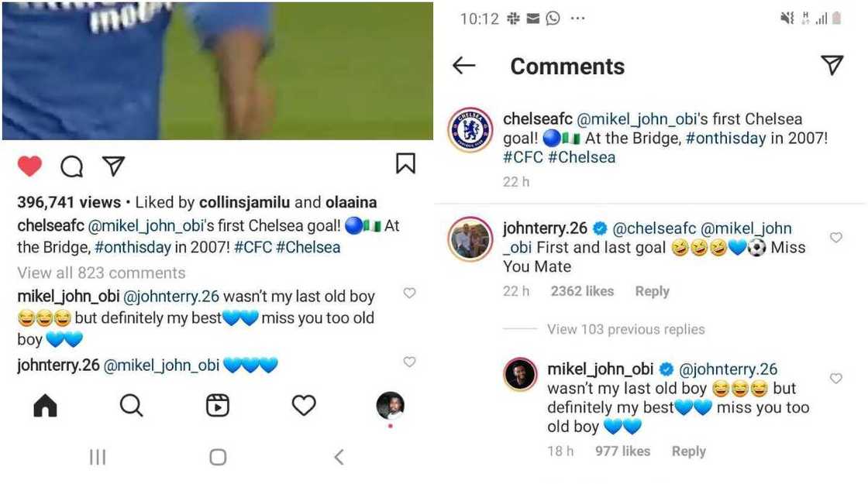
Task: Open the Activity heart icon in bottom bar
Action: click(304, 406)
